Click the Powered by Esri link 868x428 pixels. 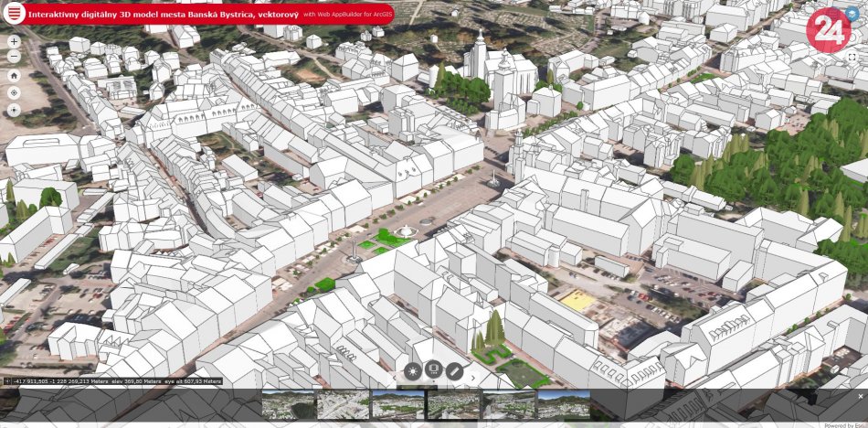click(844, 424)
